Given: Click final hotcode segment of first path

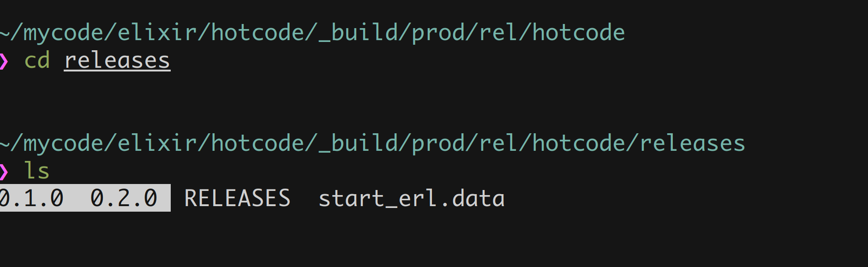Looking at the screenshot, I should click(x=579, y=33).
